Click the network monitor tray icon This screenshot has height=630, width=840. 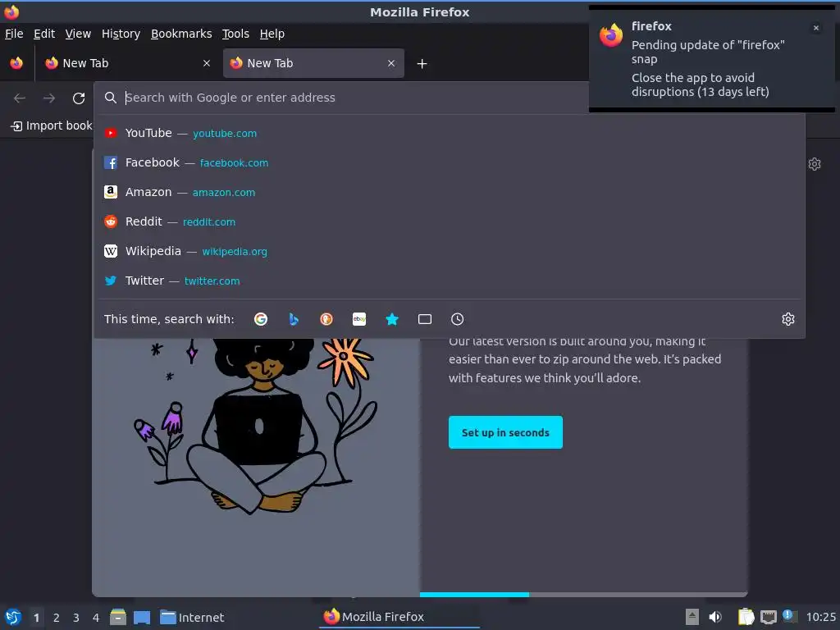point(769,617)
